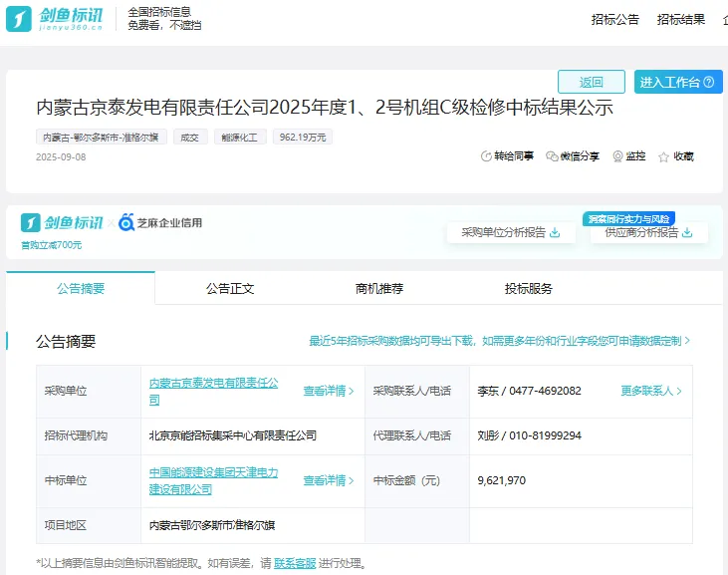
Task: Open the 联系客服 link
Action: click(294, 563)
